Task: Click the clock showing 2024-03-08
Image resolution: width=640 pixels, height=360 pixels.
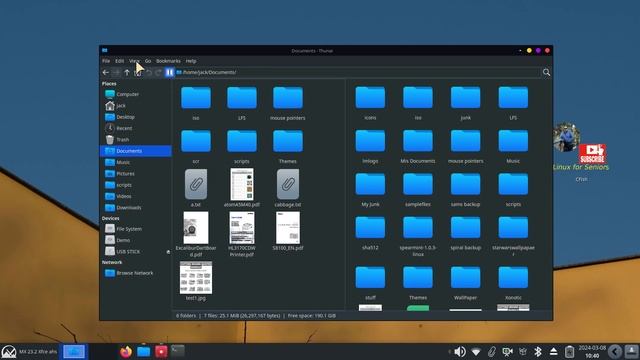Action: [x=592, y=351]
